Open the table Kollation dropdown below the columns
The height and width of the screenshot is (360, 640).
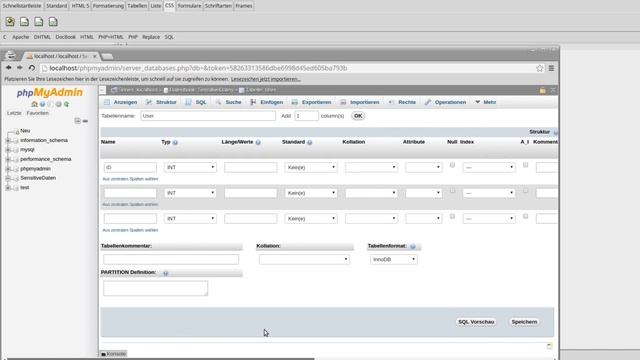304,259
